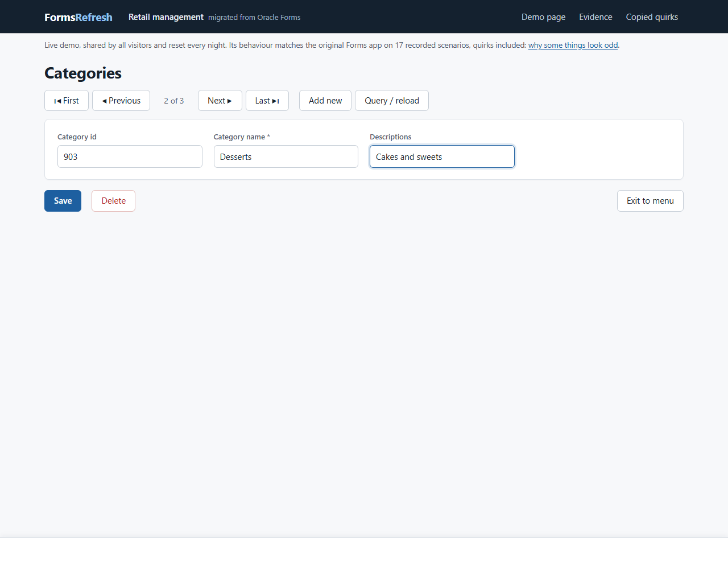Viewport: 728px width, 569px height.
Task: Edit the Category name field
Action: click(286, 156)
